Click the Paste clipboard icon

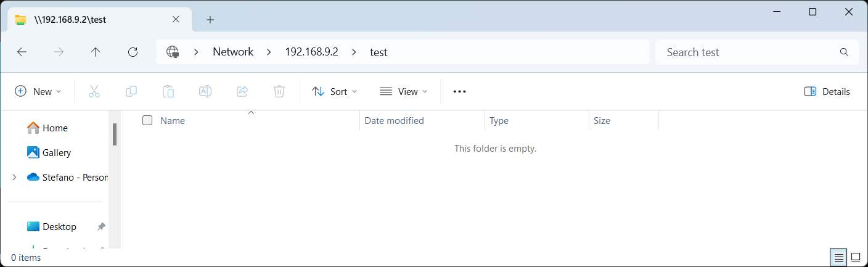(x=168, y=91)
